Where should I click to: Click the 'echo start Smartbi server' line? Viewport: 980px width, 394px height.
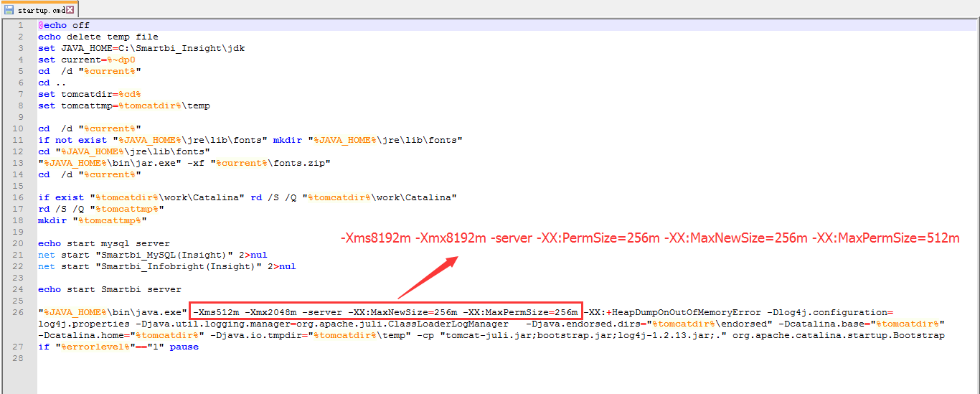pos(110,289)
